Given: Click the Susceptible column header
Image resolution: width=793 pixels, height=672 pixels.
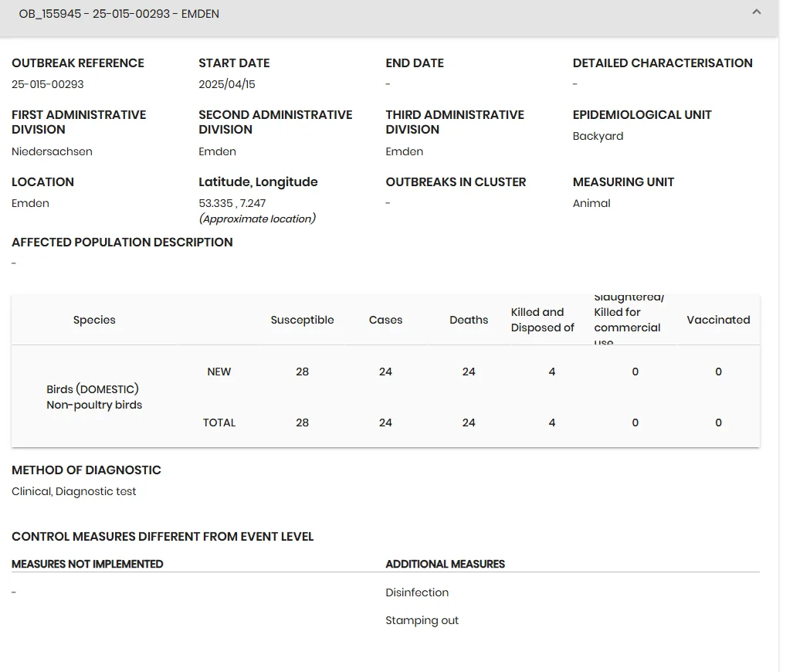Looking at the screenshot, I should point(303,320).
